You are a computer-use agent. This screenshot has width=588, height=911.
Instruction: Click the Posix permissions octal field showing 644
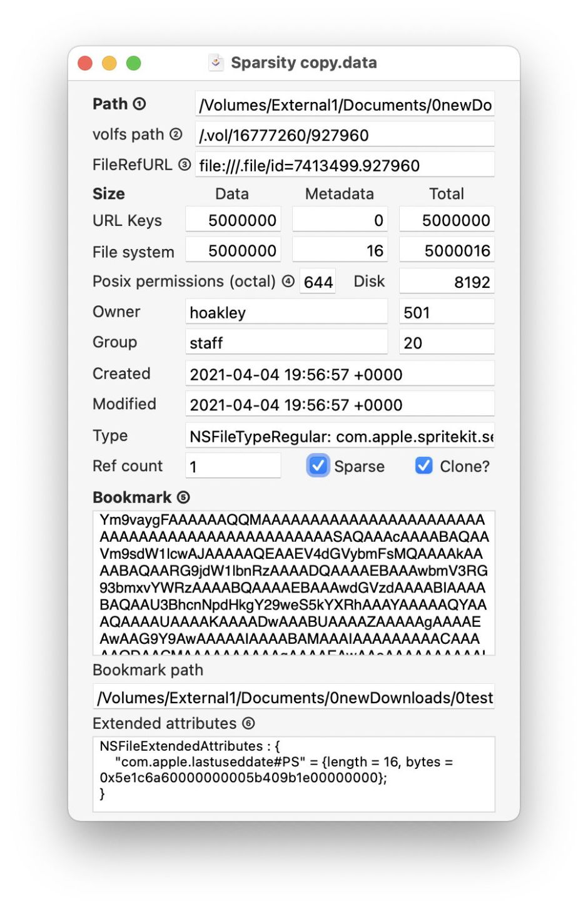(318, 282)
